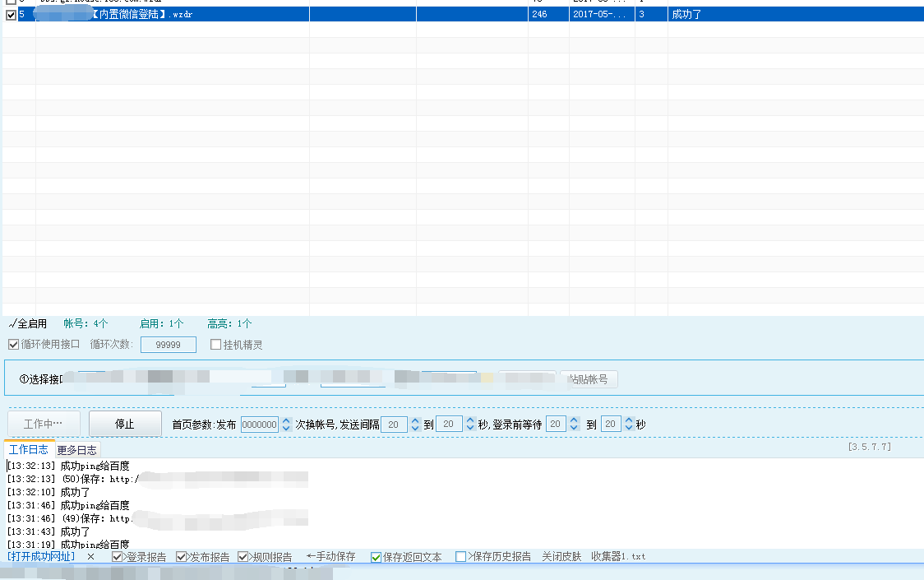
Task: Uncheck the 登录报告 checkbox
Action: coord(116,556)
